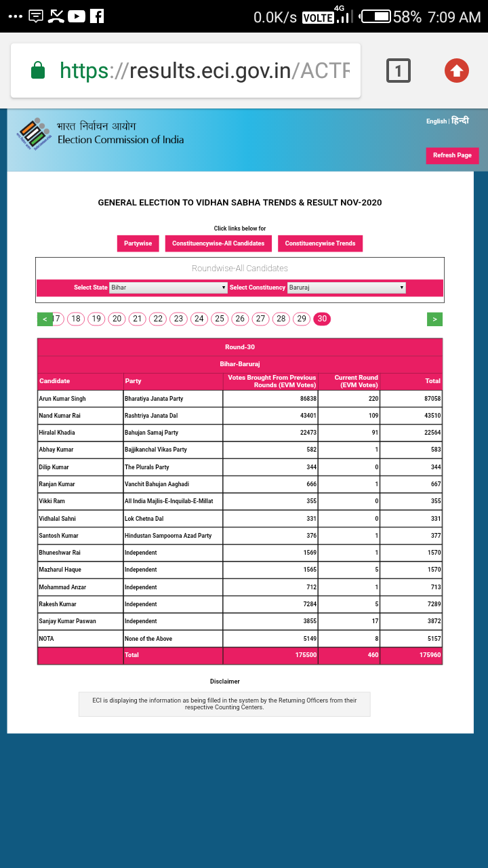Viewport: 488px width, 868px height.
Task: Click the Bahujan Samaj Party cell
Action: (173, 433)
